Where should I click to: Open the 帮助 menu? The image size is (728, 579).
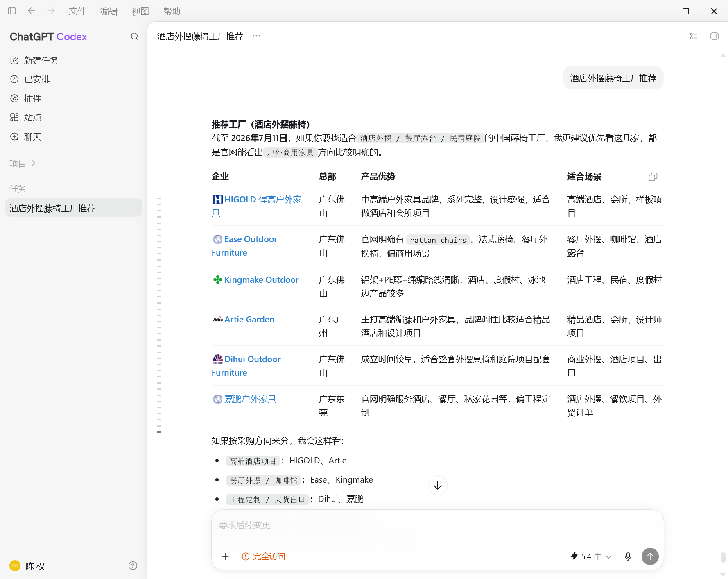point(172,11)
